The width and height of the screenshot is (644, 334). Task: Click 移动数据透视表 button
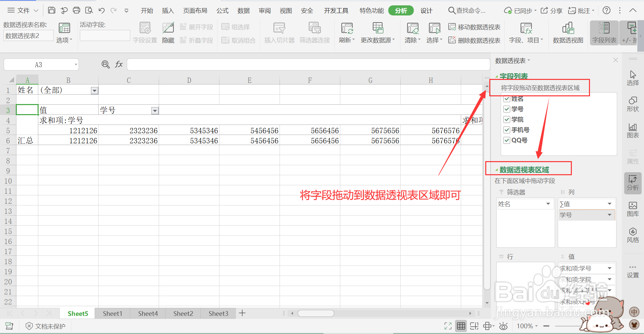475,27
